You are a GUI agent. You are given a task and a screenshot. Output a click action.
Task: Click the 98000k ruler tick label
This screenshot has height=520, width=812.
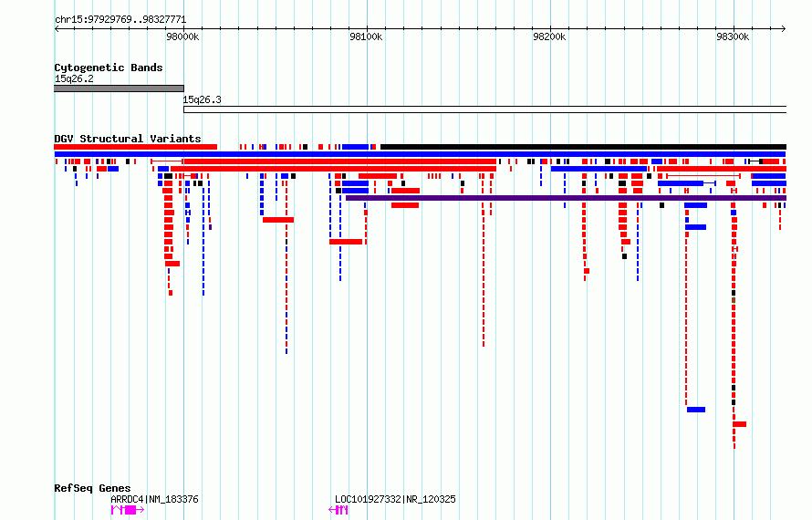pos(182,36)
